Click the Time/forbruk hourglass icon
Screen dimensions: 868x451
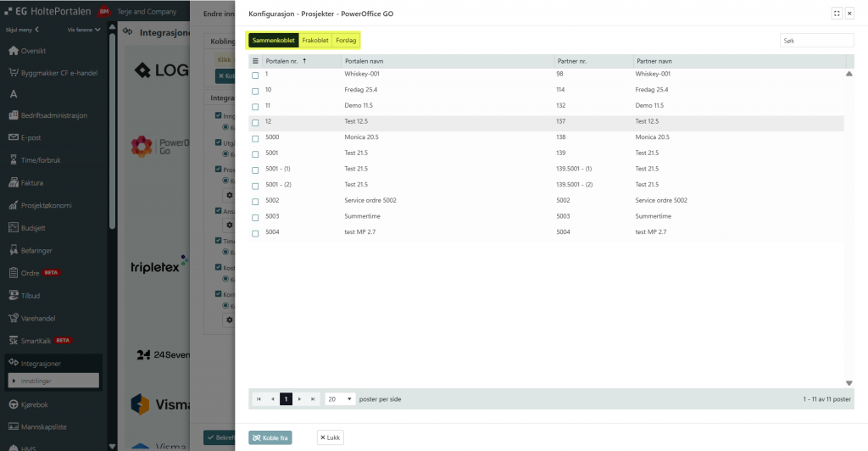point(14,159)
